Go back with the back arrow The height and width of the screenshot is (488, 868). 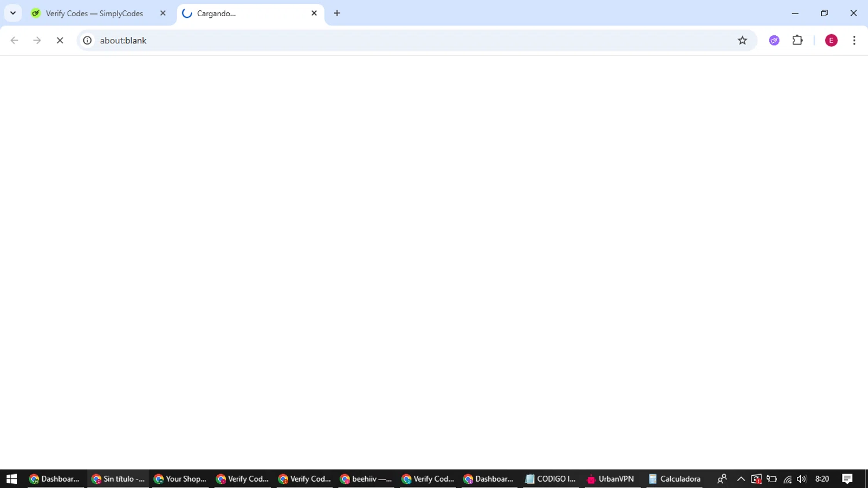click(14, 41)
